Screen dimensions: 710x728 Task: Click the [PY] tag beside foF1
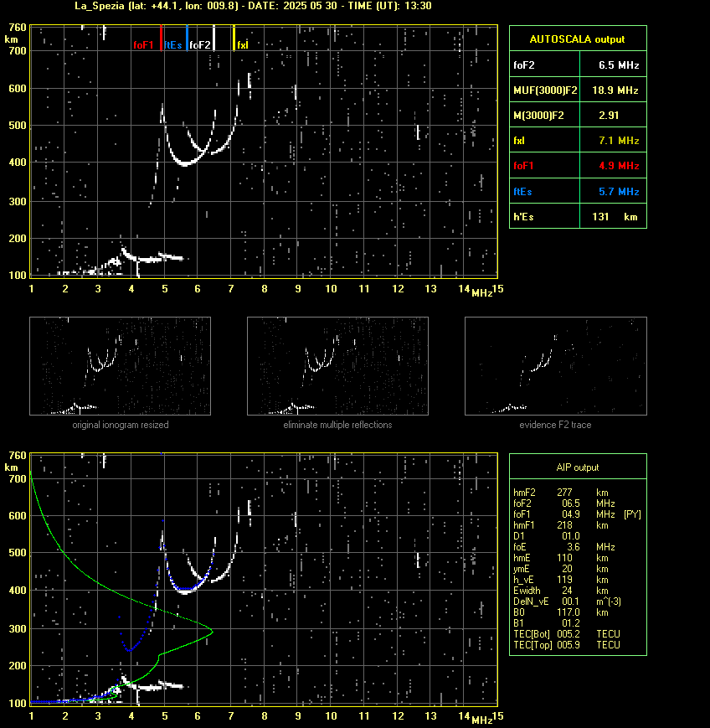click(632, 514)
